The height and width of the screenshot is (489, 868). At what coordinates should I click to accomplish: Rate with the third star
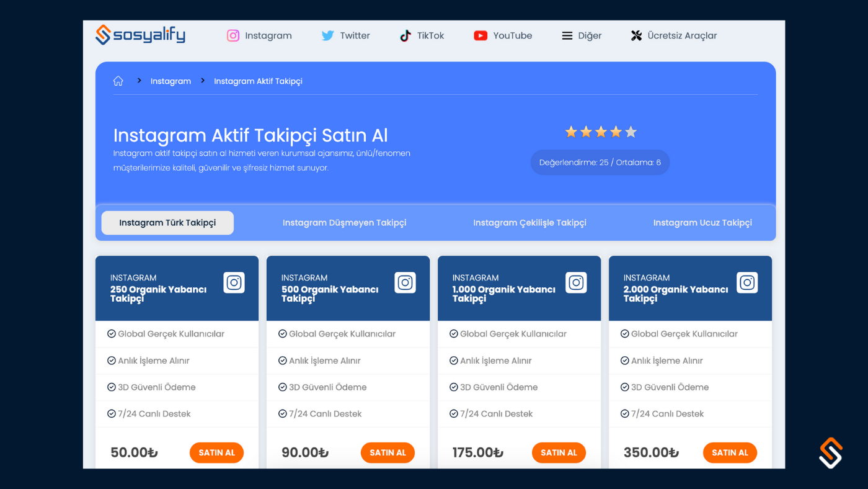601,132
